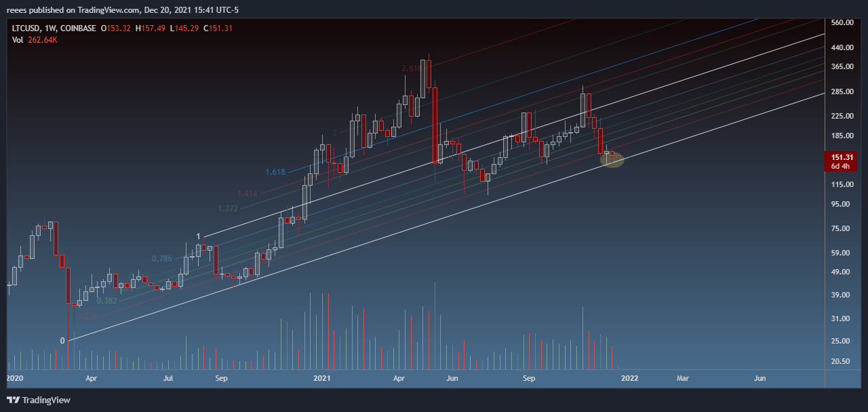868x412 pixels.
Task: Click the 2020 label on time axis
Action: click(14, 378)
